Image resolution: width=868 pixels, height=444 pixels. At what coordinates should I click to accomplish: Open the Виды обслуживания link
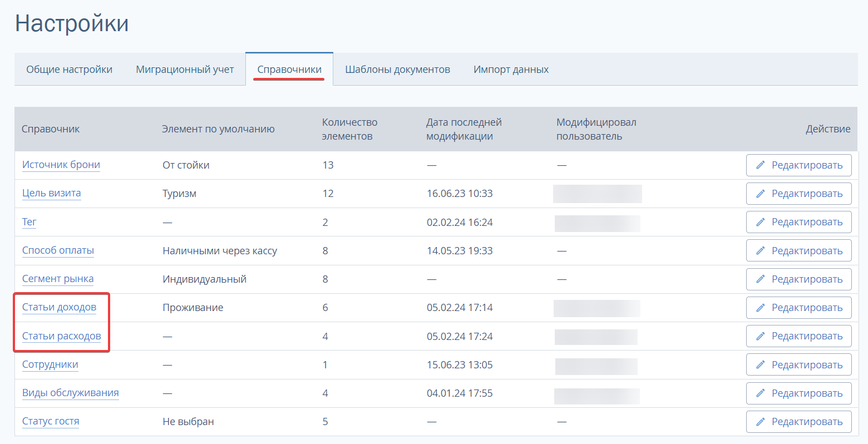coord(71,393)
